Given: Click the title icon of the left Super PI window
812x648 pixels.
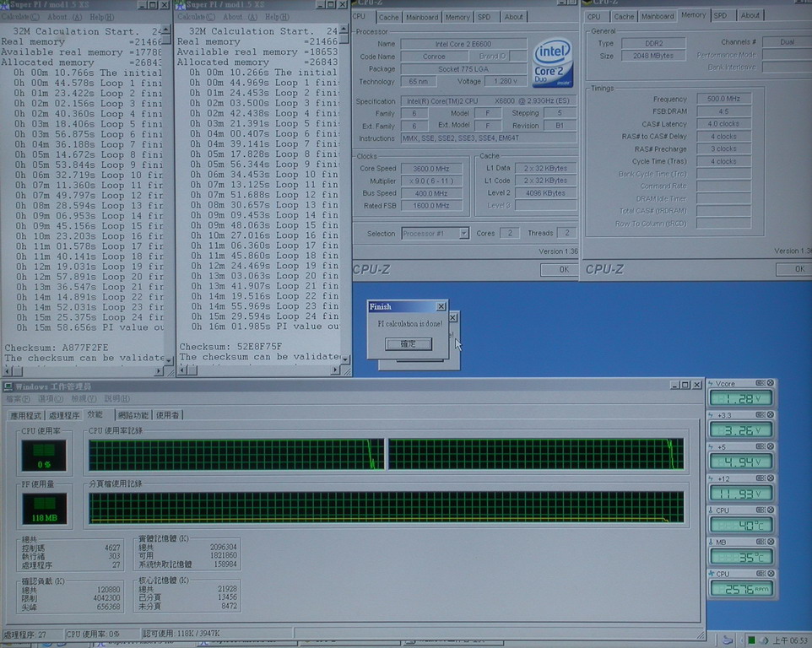Looking at the screenshot, I should (x=5, y=5).
